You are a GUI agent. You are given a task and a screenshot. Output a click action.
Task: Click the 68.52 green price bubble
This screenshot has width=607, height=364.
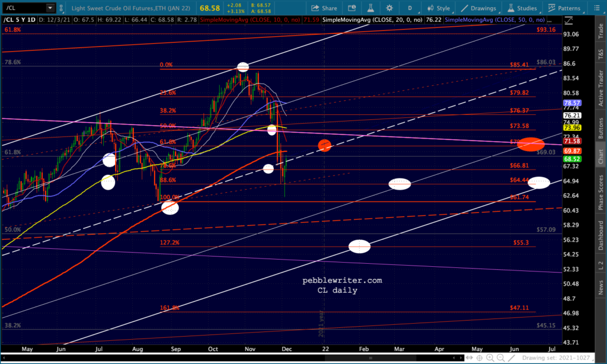point(572,159)
